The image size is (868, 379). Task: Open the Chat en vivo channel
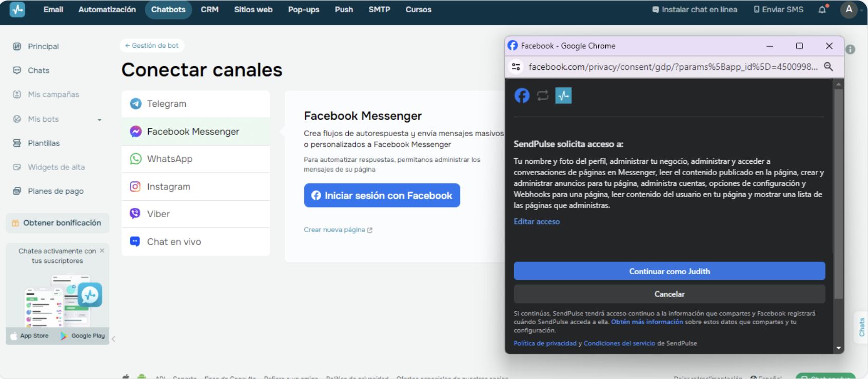coord(173,242)
